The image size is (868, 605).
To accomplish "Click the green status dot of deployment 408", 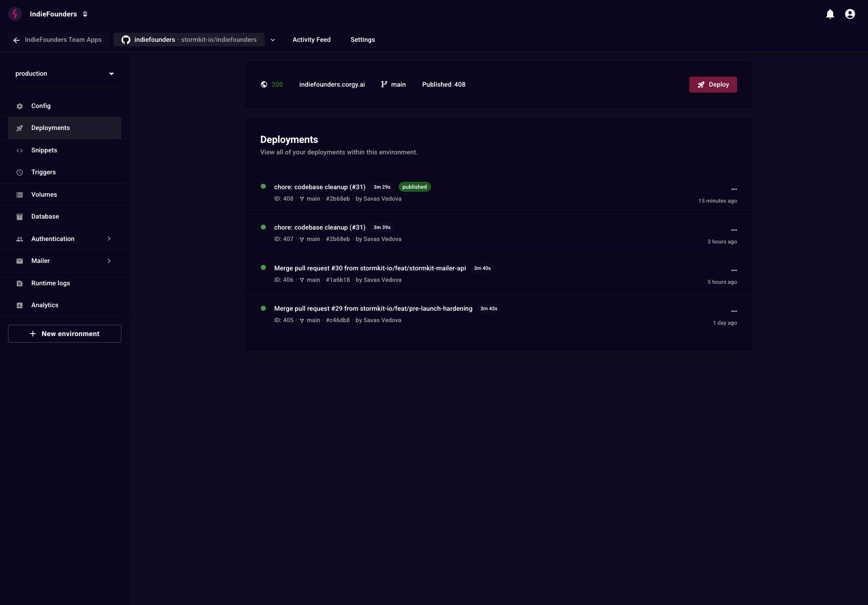I will 263,186.
